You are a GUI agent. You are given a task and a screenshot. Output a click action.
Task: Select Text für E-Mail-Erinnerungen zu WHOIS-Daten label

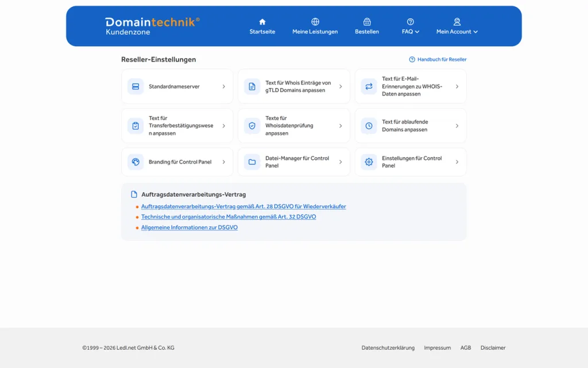coord(412,86)
